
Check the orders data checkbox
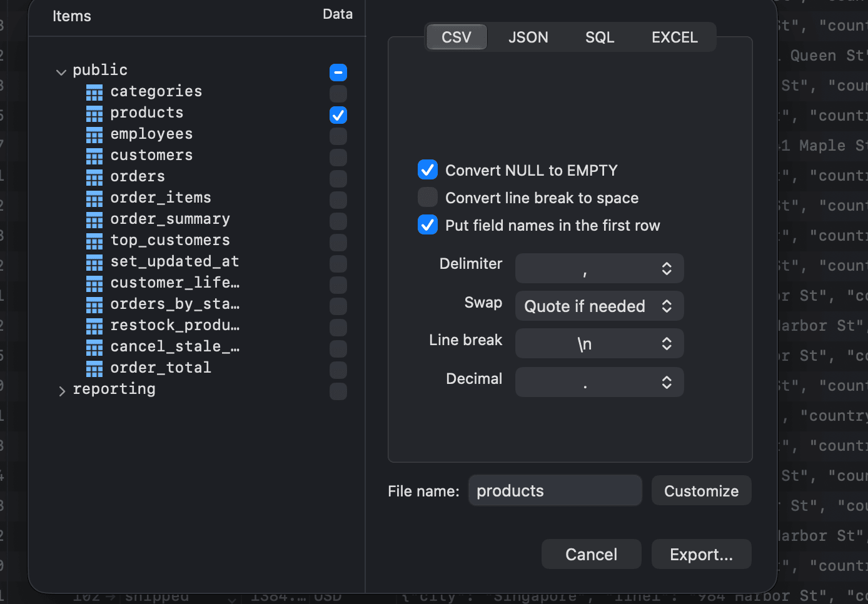click(x=338, y=179)
